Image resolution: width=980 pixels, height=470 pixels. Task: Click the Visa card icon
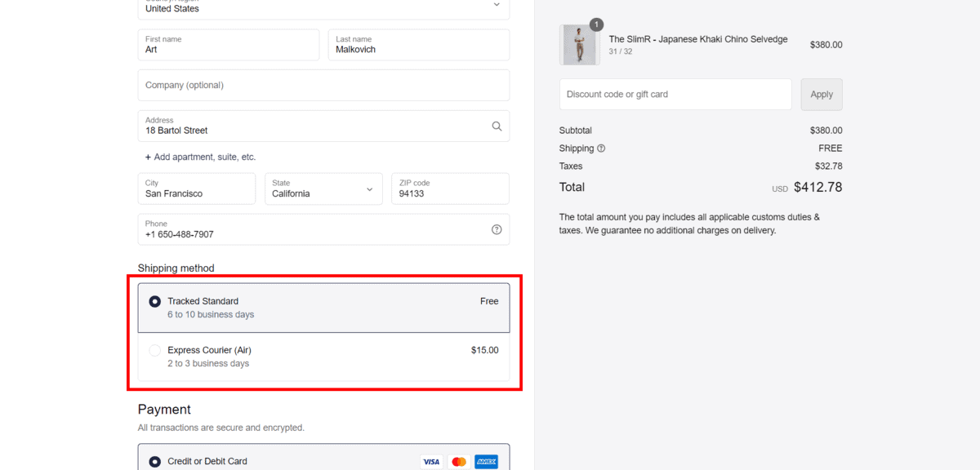point(431,462)
